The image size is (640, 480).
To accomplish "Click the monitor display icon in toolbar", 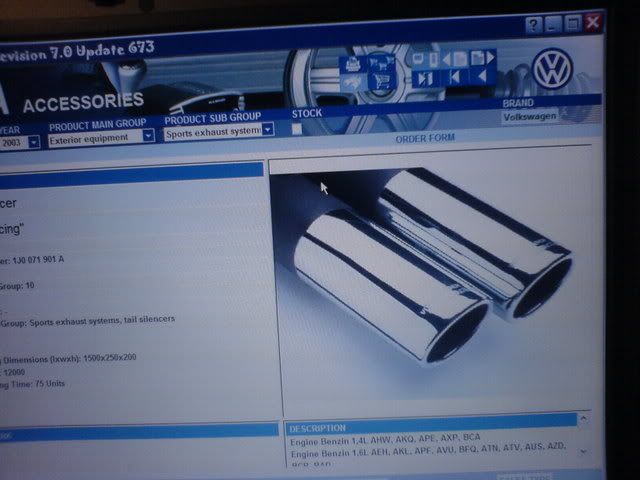I will click(x=419, y=59).
